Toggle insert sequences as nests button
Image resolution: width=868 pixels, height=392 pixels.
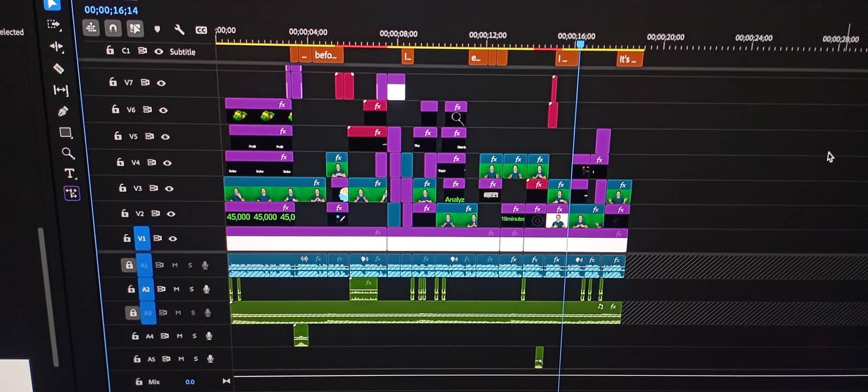point(91,28)
